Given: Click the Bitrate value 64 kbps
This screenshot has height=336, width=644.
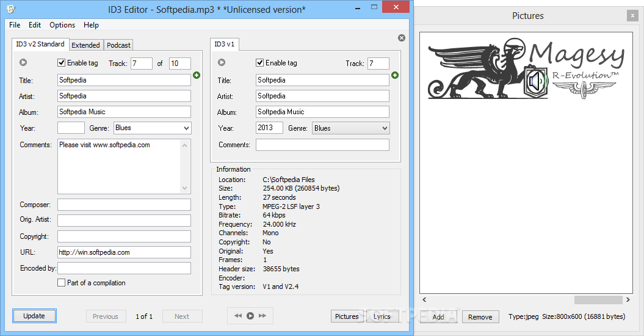Looking at the screenshot, I should (x=274, y=215).
